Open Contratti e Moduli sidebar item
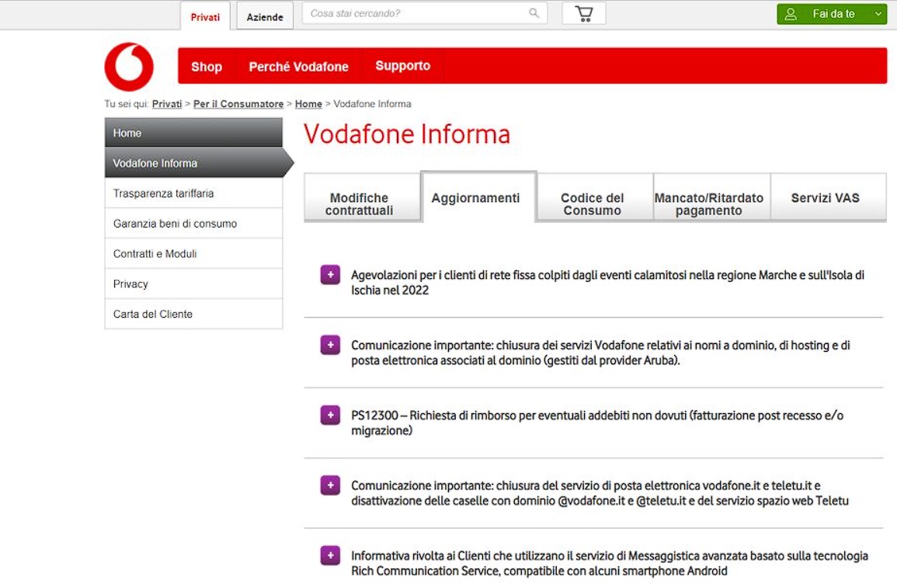This screenshot has width=897, height=588. 193,253
